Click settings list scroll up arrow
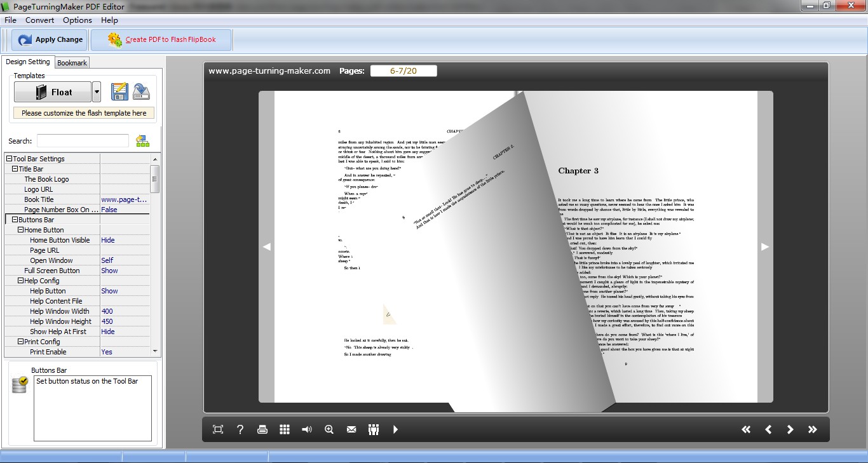The width and height of the screenshot is (868, 463). 155,159
